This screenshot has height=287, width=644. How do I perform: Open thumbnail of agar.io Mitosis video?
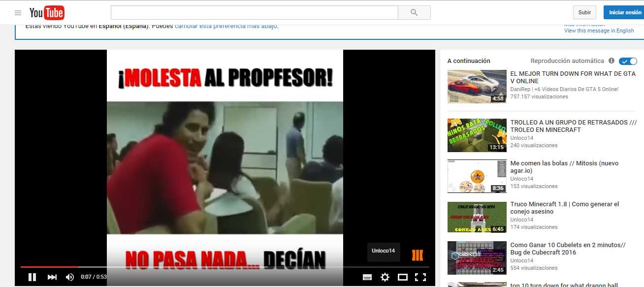tap(477, 176)
